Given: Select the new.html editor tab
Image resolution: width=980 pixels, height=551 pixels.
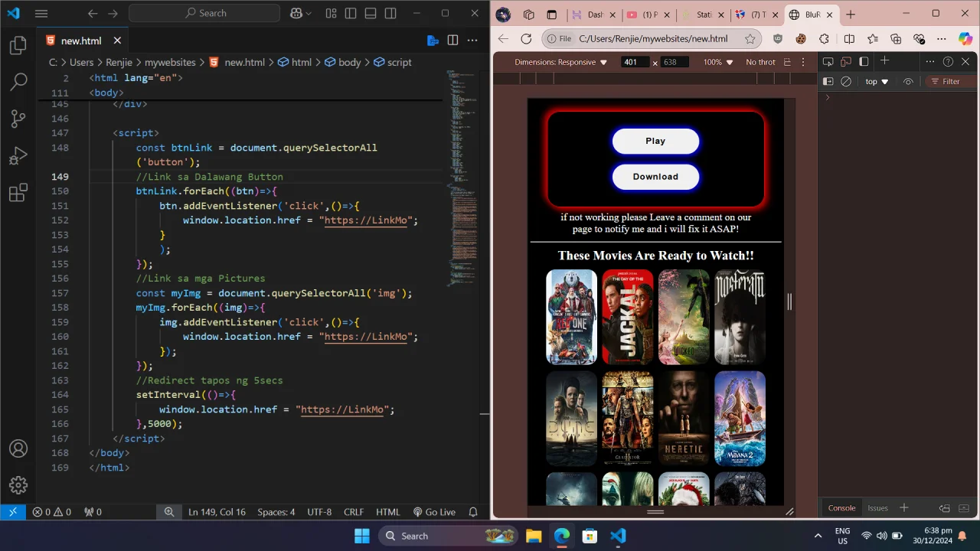Looking at the screenshot, I should [83, 41].
